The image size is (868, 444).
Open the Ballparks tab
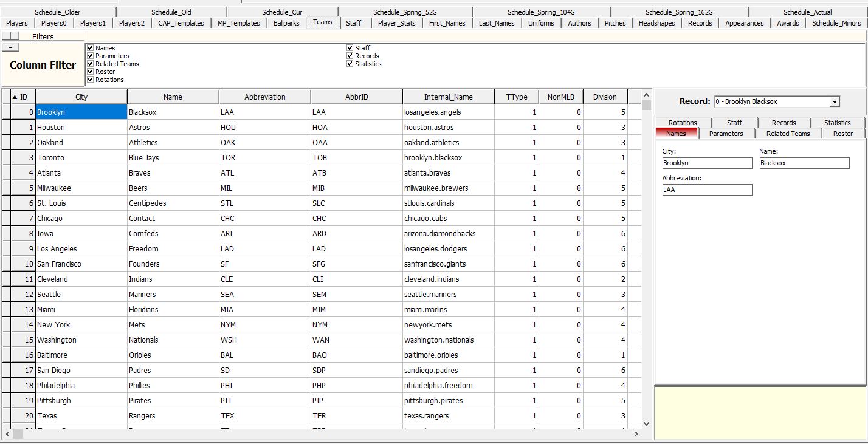[286, 23]
